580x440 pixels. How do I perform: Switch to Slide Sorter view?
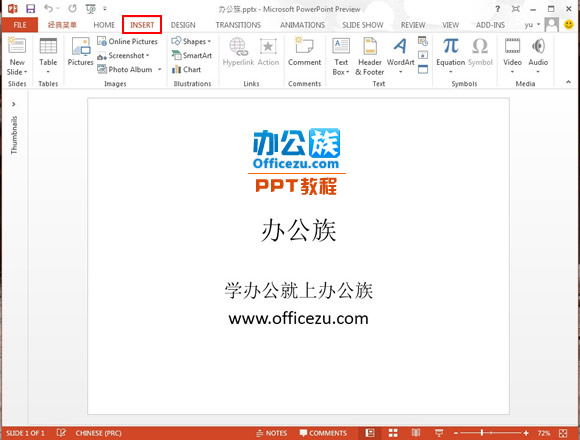point(393,433)
